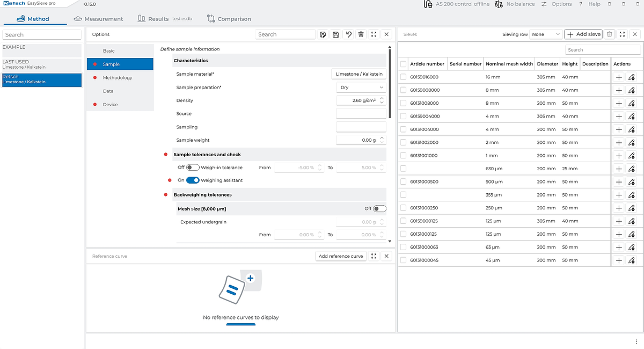Click the Add reference curve button
This screenshot has height=349, width=644.
click(341, 256)
